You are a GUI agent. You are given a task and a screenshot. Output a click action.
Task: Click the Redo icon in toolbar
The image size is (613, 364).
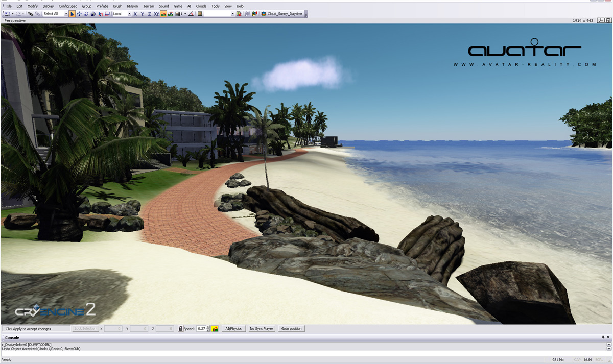[x=18, y=14]
